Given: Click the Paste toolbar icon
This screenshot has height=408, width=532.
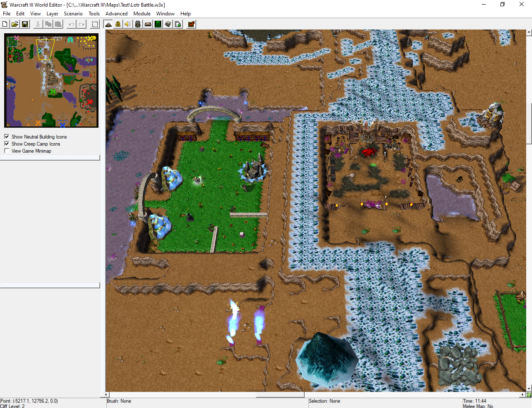Looking at the screenshot, I should [58, 24].
